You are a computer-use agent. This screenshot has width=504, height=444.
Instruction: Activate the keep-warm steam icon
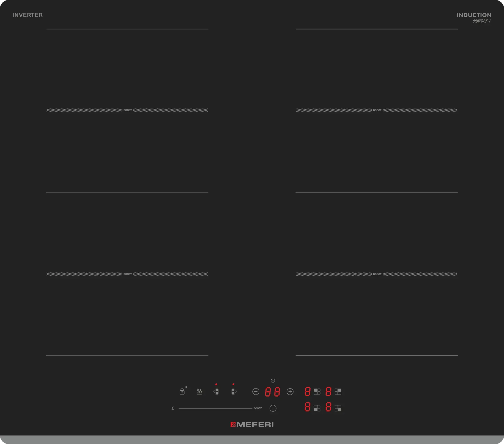click(x=199, y=392)
